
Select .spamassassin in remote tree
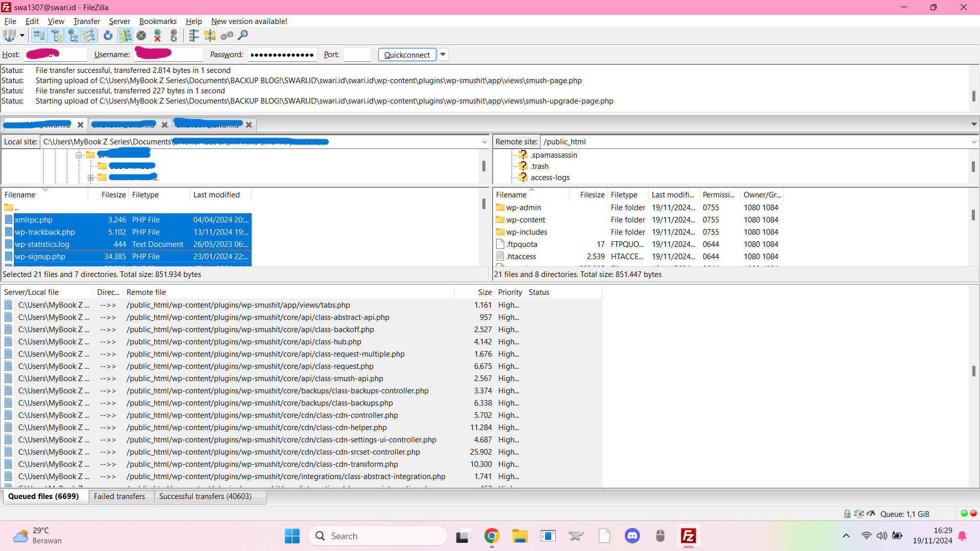pyautogui.click(x=554, y=155)
